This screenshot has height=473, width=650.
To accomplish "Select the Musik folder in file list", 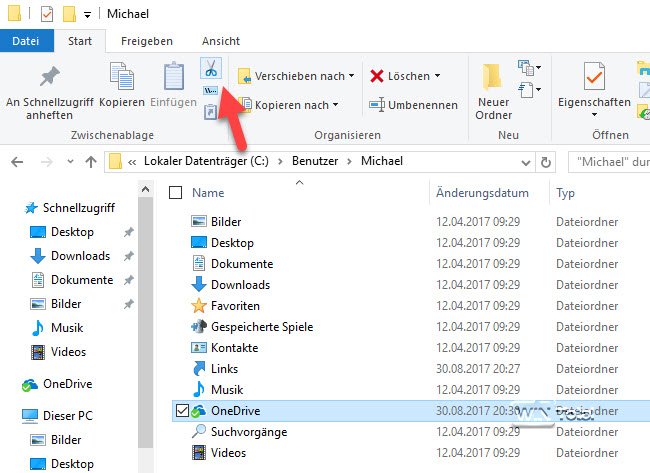I will point(227,390).
